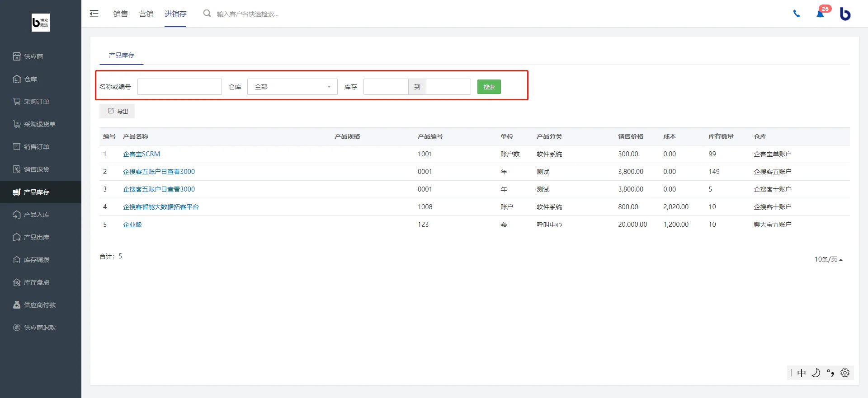868x398 pixels.
Task: Open the 企业版 product link
Action: pyautogui.click(x=132, y=225)
